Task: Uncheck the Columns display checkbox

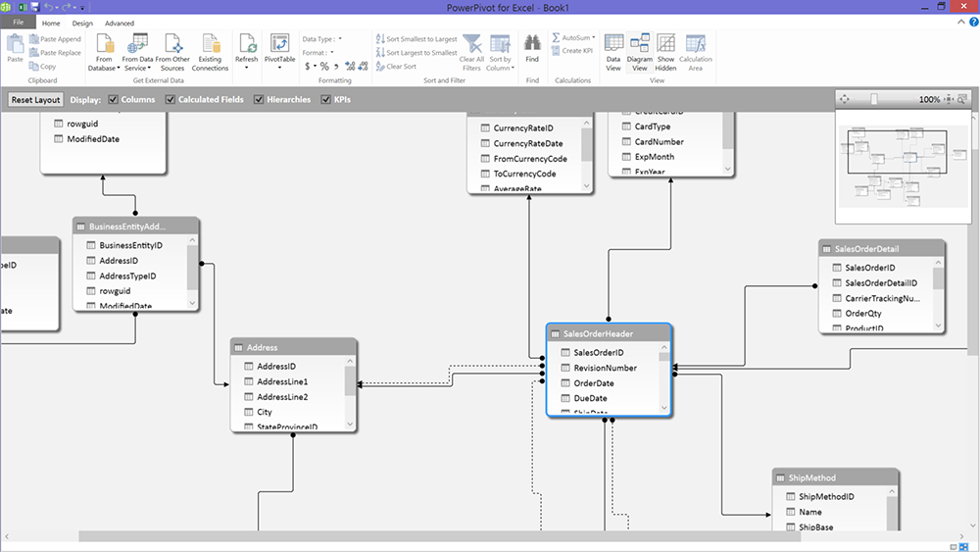Action: pyautogui.click(x=114, y=100)
